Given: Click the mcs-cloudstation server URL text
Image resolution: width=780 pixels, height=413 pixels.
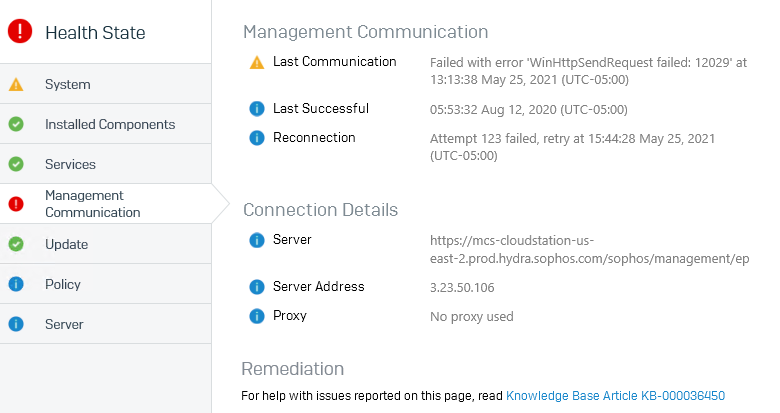Looking at the screenshot, I should tap(589, 249).
